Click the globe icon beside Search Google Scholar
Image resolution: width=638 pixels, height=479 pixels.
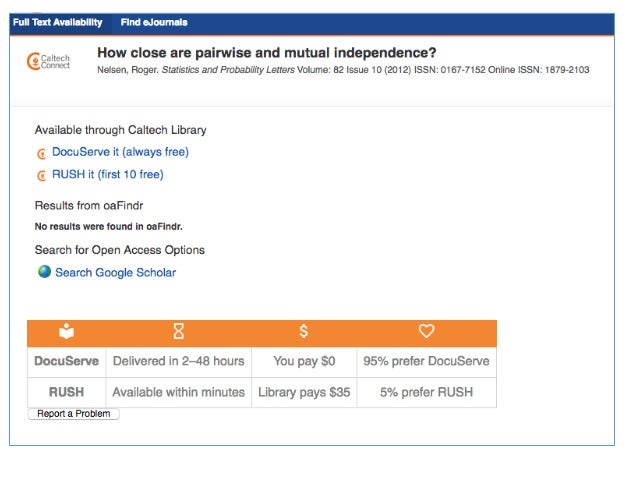tap(44, 271)
